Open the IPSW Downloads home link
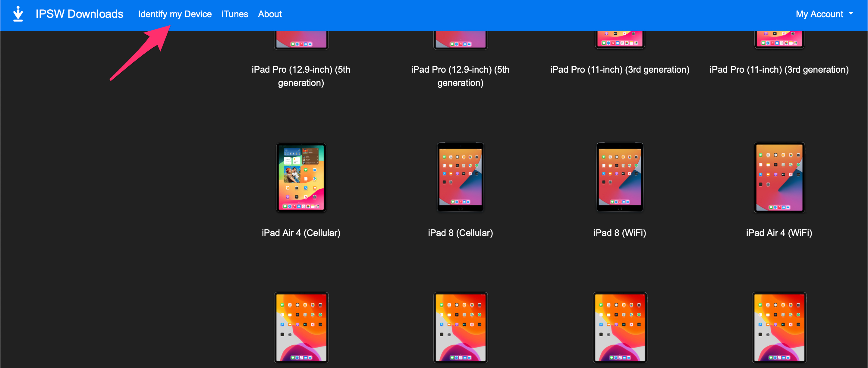 (79, 14)
